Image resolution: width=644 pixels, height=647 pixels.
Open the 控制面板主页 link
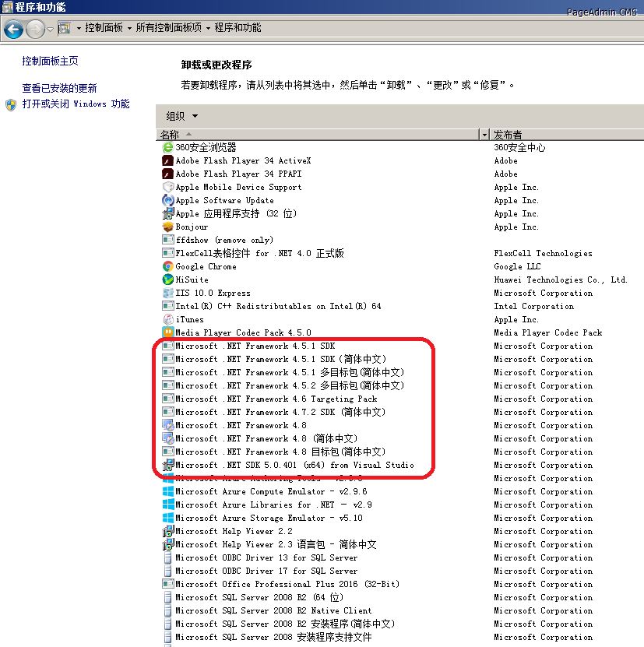(x=50, y=61)
